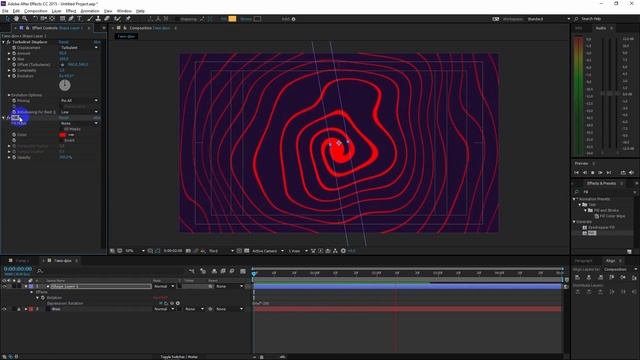
Task: Open the Antialiasing dropdown set to Low
Action: click(x=80, y=112)
